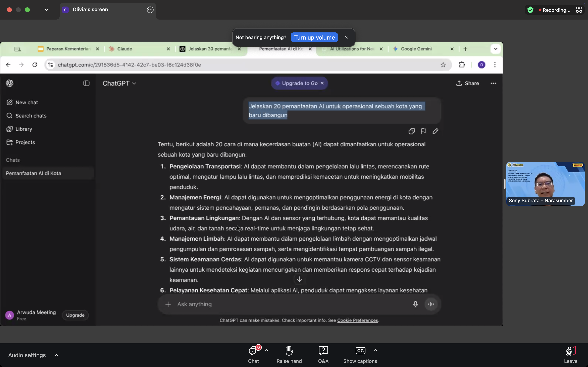Click the Ask anything input field
The width and height of the screenshot is (588, 367).
[292, 304]
